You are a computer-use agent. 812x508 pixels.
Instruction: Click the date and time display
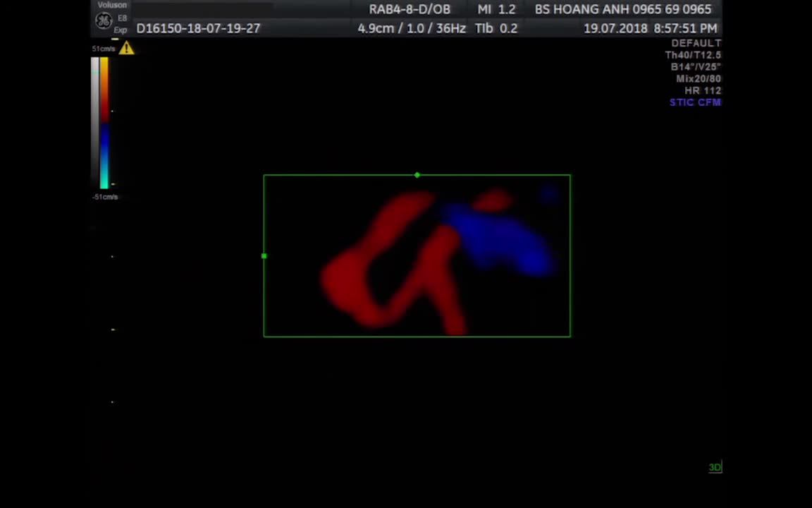tap(650, 28)
